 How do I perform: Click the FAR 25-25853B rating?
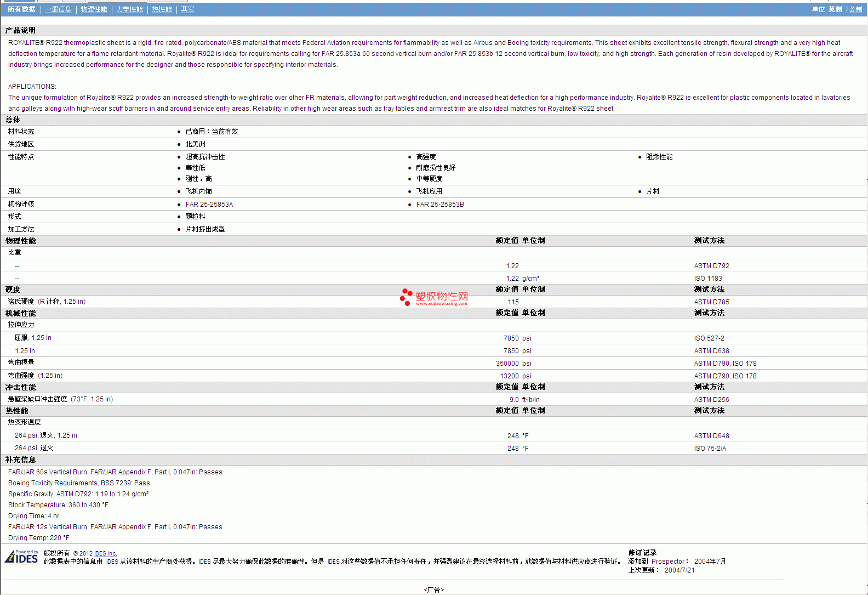click(x=440, y=205)
